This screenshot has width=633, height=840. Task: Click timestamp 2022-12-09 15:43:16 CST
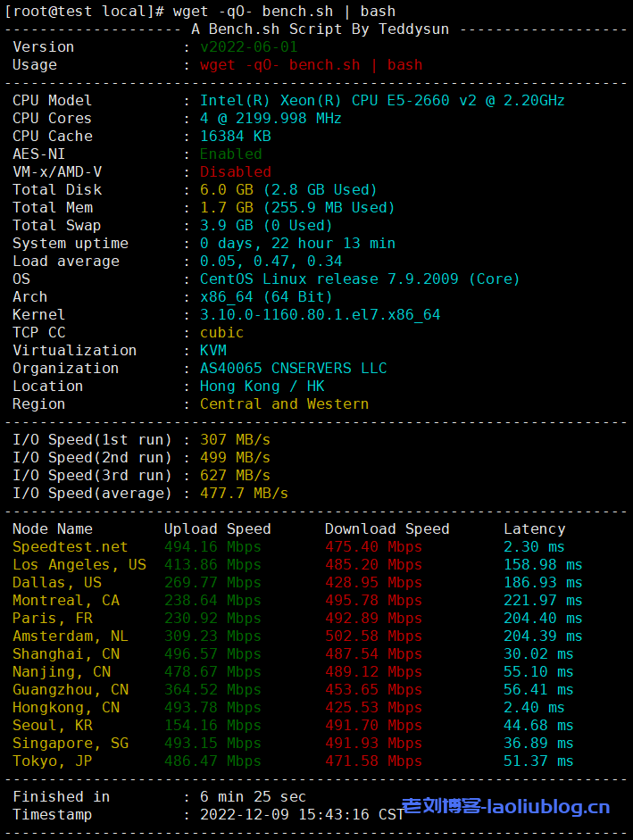[302, 815]
